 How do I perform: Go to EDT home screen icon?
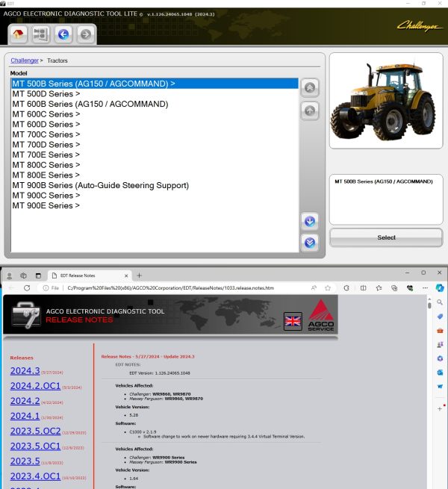18,34
